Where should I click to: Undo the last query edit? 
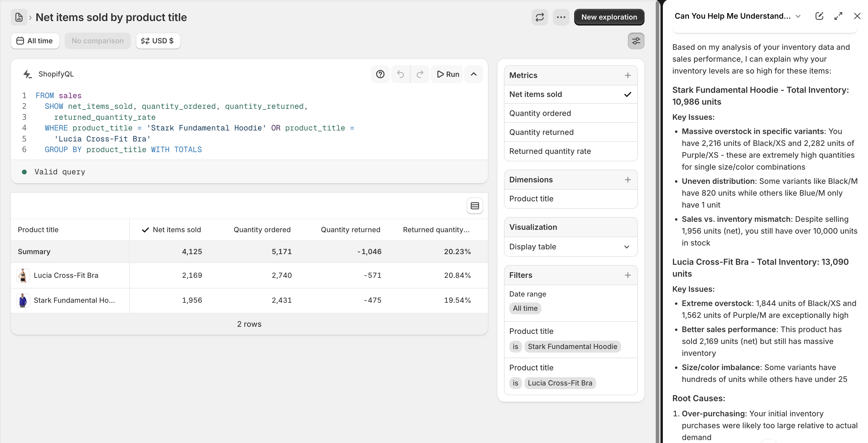pyautogui.click(x=401, y=74)
